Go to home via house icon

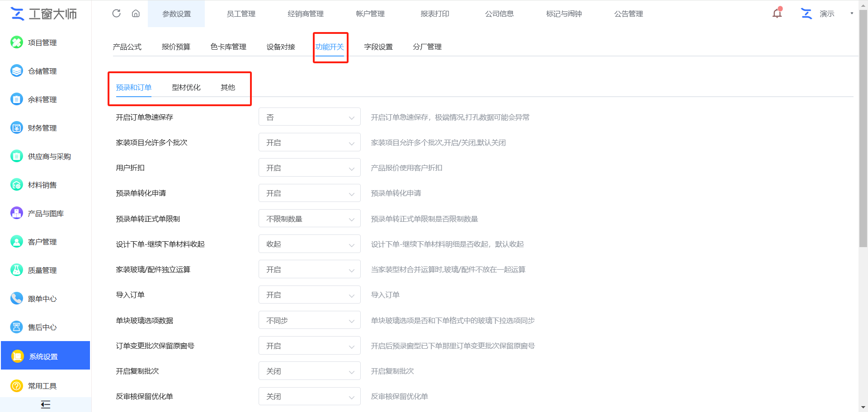click(136, 14)
